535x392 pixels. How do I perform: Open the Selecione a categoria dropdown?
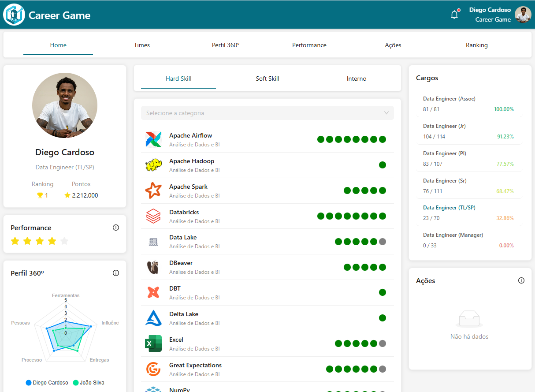(x=267, y=113)
